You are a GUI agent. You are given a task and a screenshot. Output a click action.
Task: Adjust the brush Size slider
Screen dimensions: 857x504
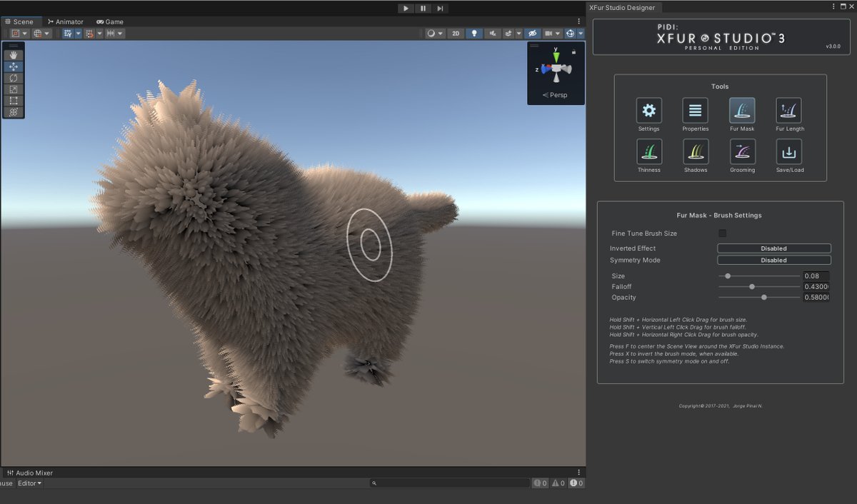tap(759, 276)
